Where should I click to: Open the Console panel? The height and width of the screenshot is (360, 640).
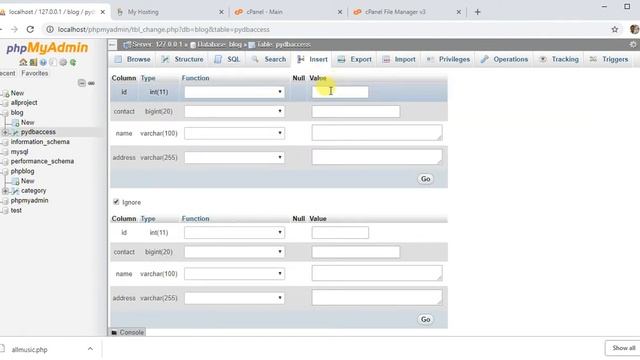tap(127, 332)
